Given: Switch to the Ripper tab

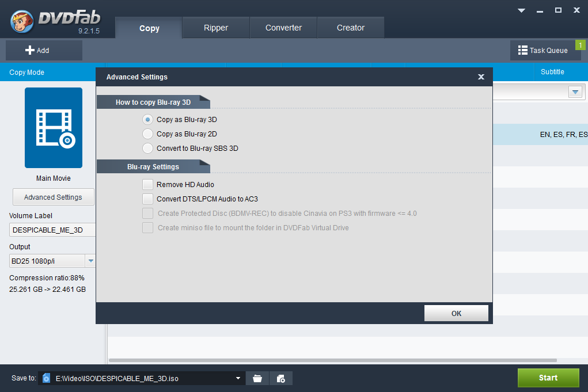Looking at the screenshot, I should coord(216,28).
